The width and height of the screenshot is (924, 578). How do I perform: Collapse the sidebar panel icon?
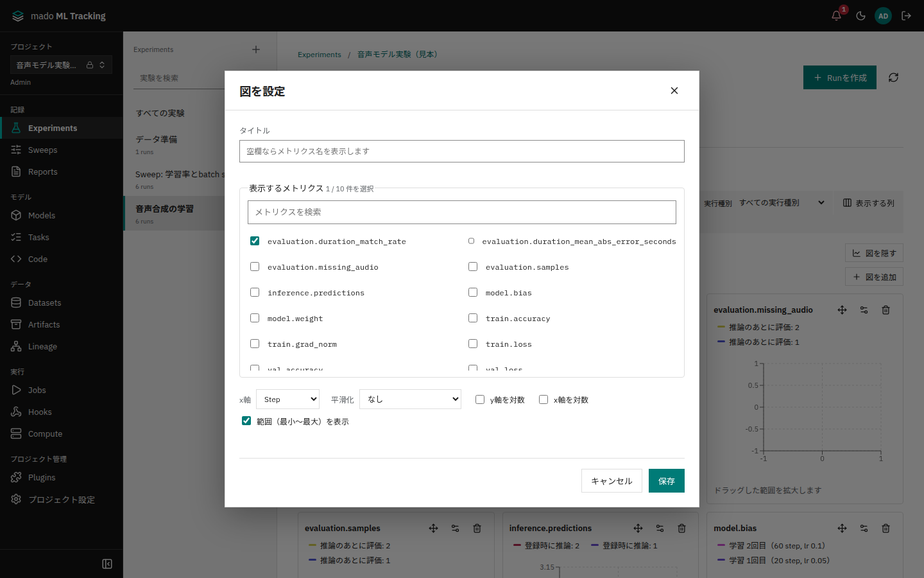point(107,564)
